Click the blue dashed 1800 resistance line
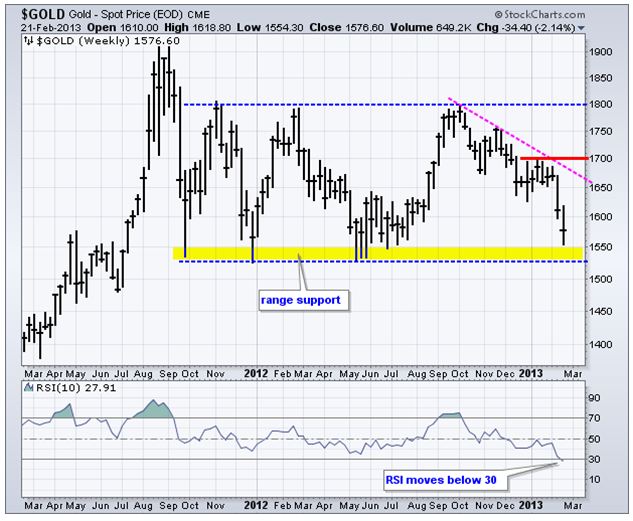633x521 pixels. click(385, 105)
